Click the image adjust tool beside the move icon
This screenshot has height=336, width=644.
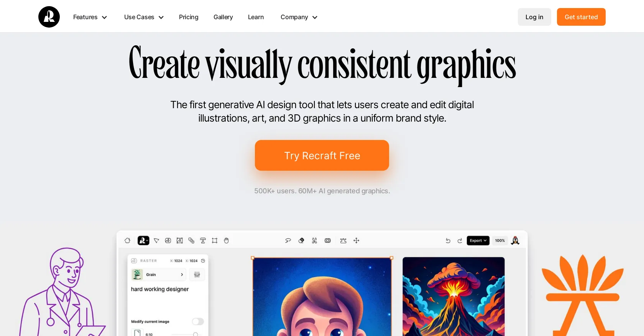[343, 240]
